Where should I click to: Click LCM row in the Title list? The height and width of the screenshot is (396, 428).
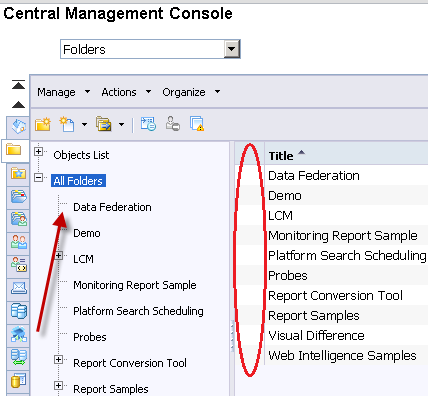tap(281, 216)
